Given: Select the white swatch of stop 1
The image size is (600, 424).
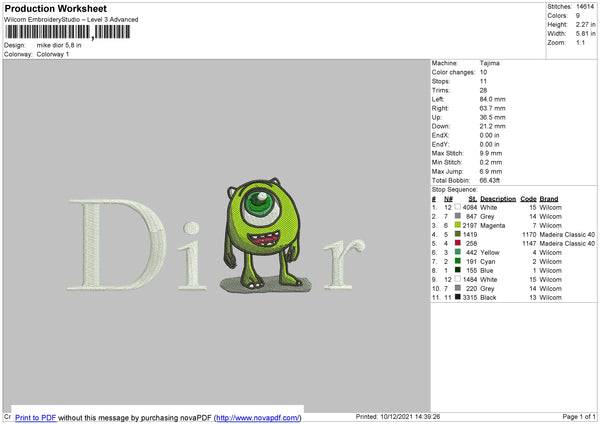Looking at the screenshot, I should pos(458,207).
